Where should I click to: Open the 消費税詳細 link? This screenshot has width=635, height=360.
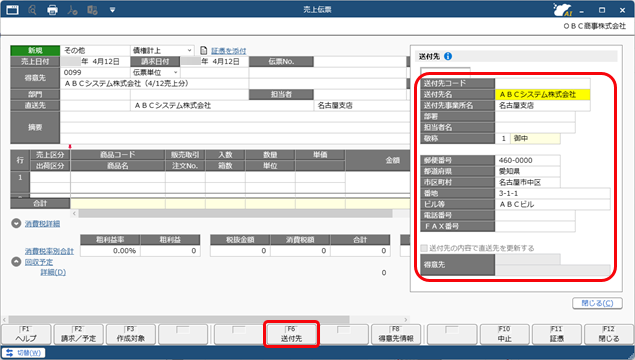[42, 224]
